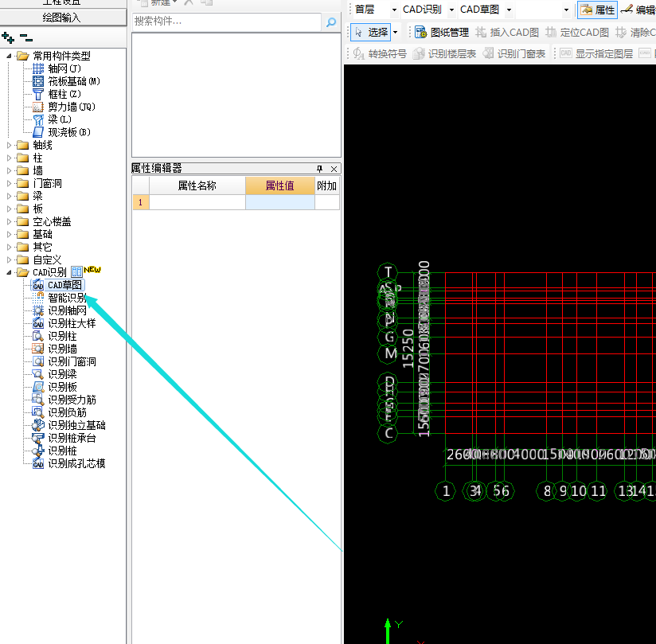Select 轴网 (J) grid icon item

(x=57, y=68)
